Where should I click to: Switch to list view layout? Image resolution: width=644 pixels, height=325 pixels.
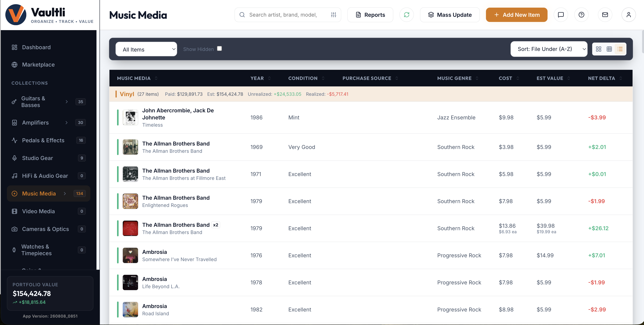[x=620, y=49]
